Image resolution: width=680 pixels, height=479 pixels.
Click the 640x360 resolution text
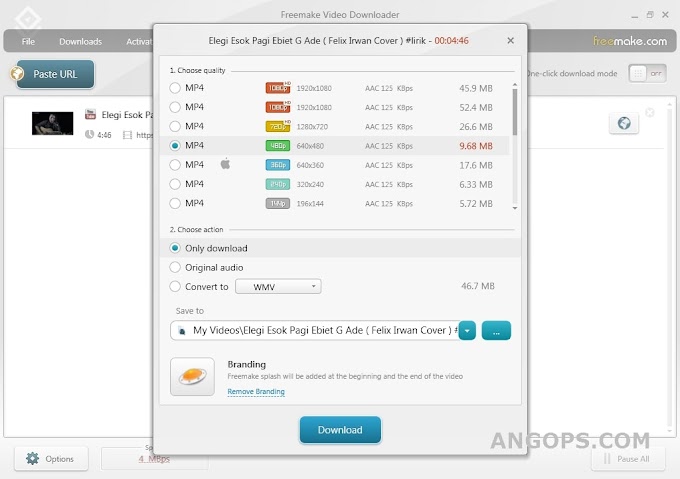click(x=310, y=165)
